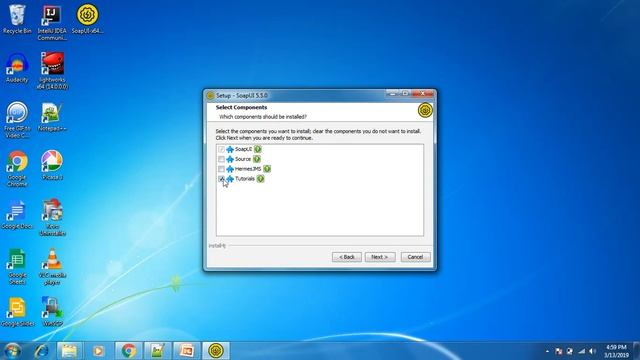The image size is (640, 360).
Task: Open File Explorer from the taskbar
Action: pos(69,351)
